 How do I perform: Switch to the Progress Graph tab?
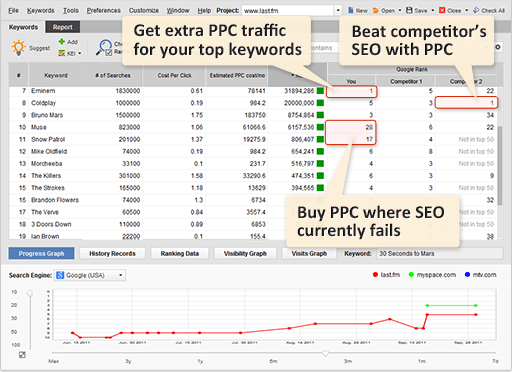point(41,254)
